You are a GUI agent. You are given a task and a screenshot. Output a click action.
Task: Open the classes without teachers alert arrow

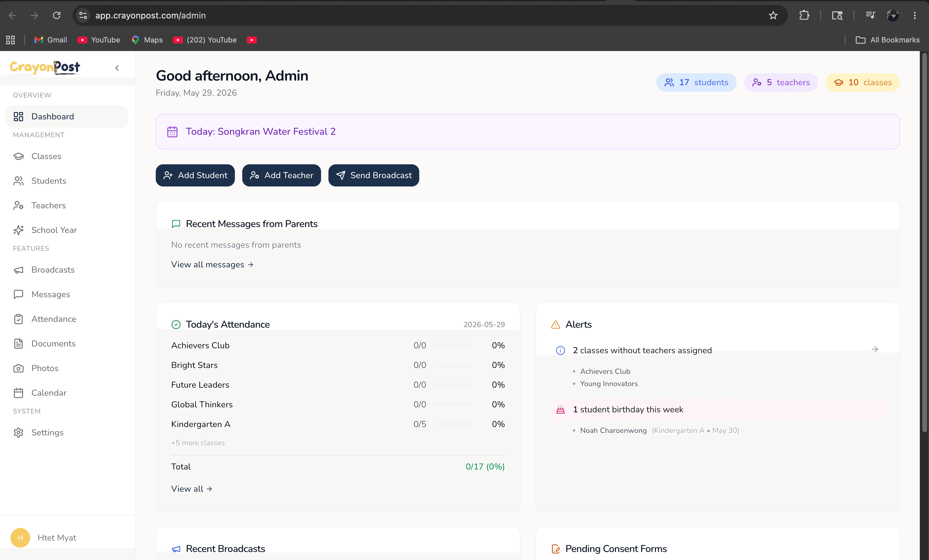(875, 349)
